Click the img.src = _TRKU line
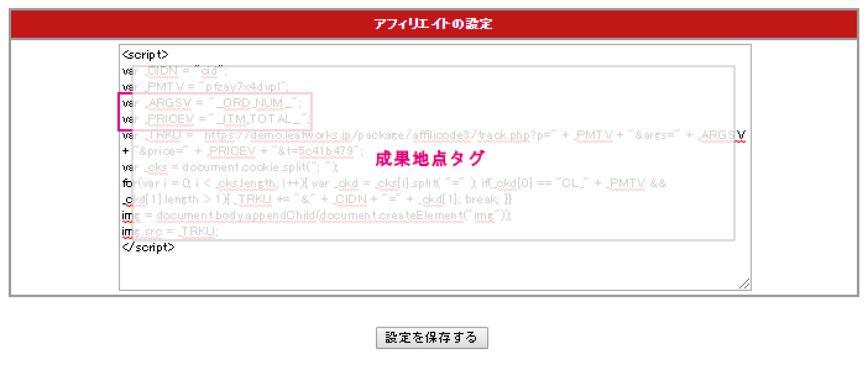 click(170, 231)
